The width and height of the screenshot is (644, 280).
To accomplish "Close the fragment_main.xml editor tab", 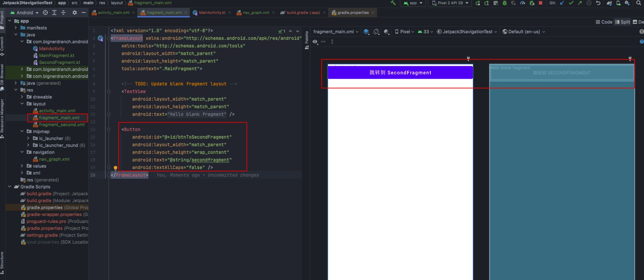I will 186,12.
